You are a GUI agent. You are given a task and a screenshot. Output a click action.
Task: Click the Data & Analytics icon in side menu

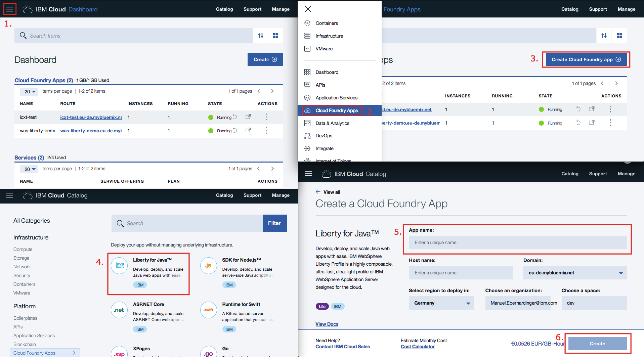coord(307,123)
